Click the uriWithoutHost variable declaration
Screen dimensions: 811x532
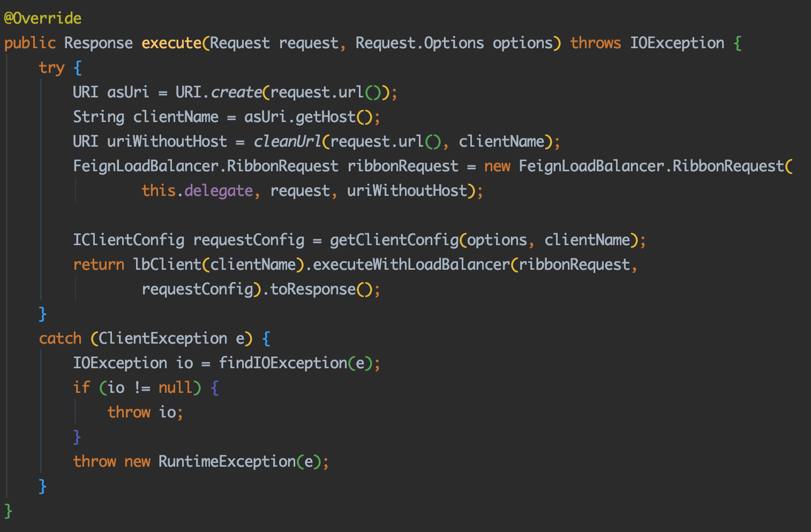tap(167, 141)
